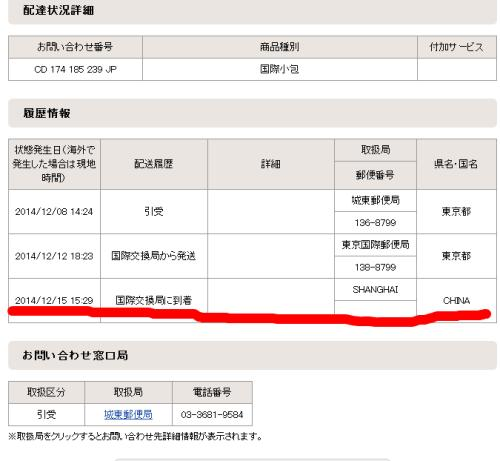Click the 東京国際郵便局 office cell
500x461 pixels.
tap(375, 245)
